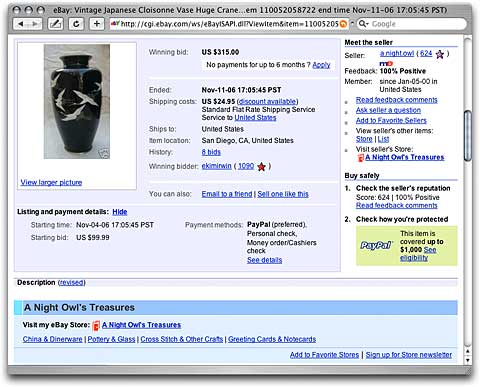The width and height of the screenshot is (480, 387).
Task: Visit A Night Owl's Treasures store in seller panel
Action: pyautogui.click(x=405, y=157)
